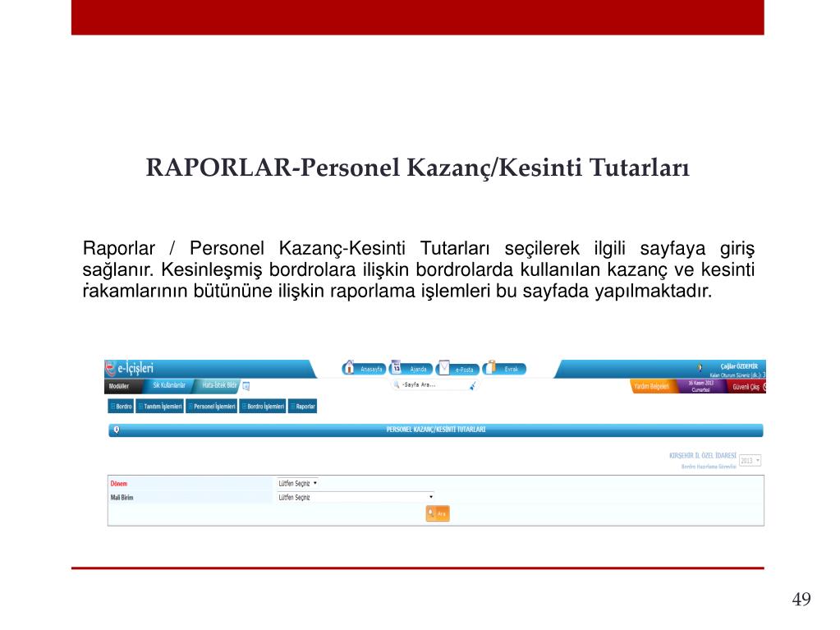Click the Çağlar ÖZDEMİR user name

click(739, 366)
